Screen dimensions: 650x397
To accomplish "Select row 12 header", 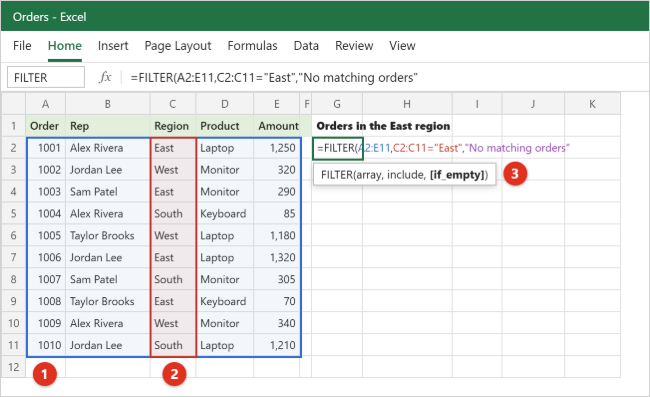I will coord(14,367).
